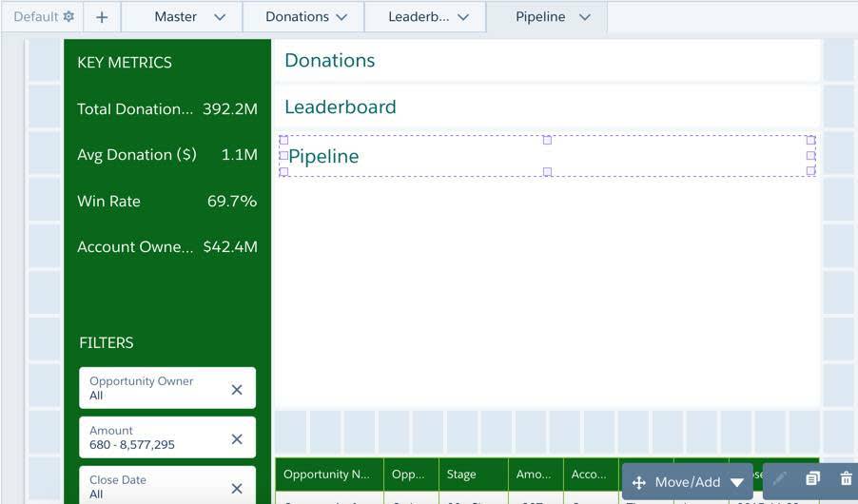Click the move cross-arrows icon
This screenshot has width=858, height=504.
(x=639, y=483)
